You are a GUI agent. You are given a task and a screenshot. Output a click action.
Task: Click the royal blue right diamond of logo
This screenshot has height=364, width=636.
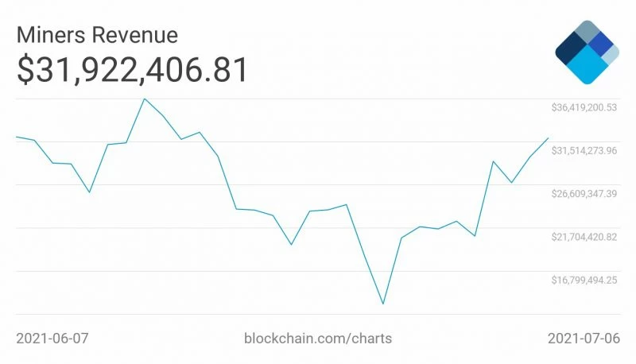(x=602, y=44)
